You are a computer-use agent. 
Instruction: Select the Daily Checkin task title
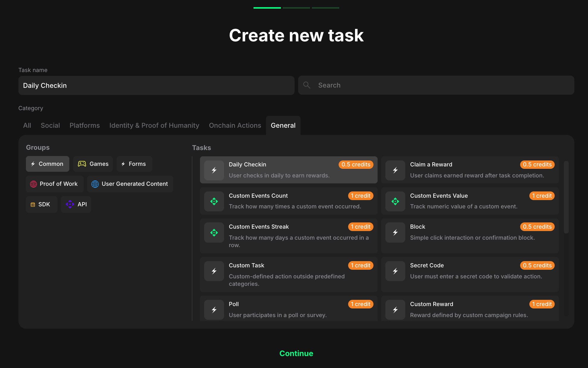[x=247, y=164]
